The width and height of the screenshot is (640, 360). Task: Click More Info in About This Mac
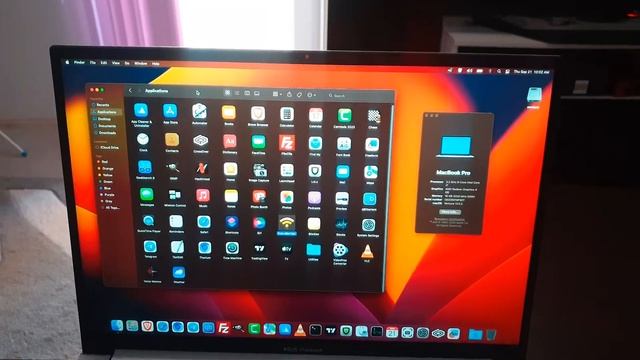(x=449, y=212)
